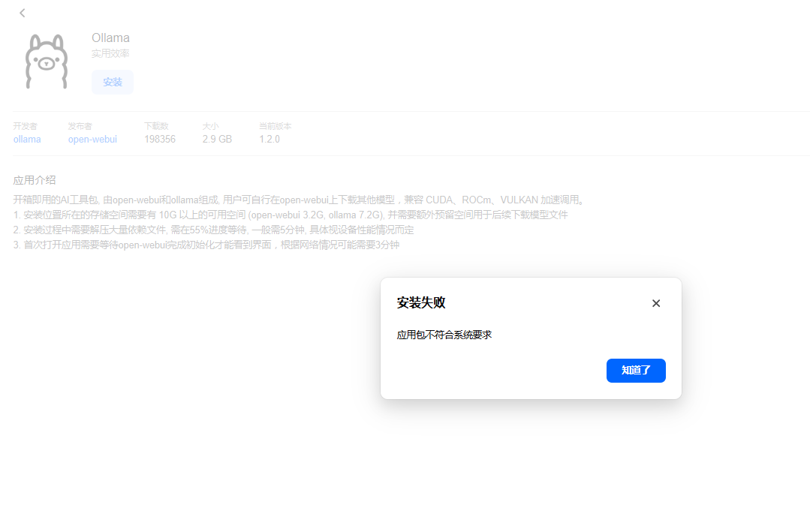Open the ollama developer link

27,140
